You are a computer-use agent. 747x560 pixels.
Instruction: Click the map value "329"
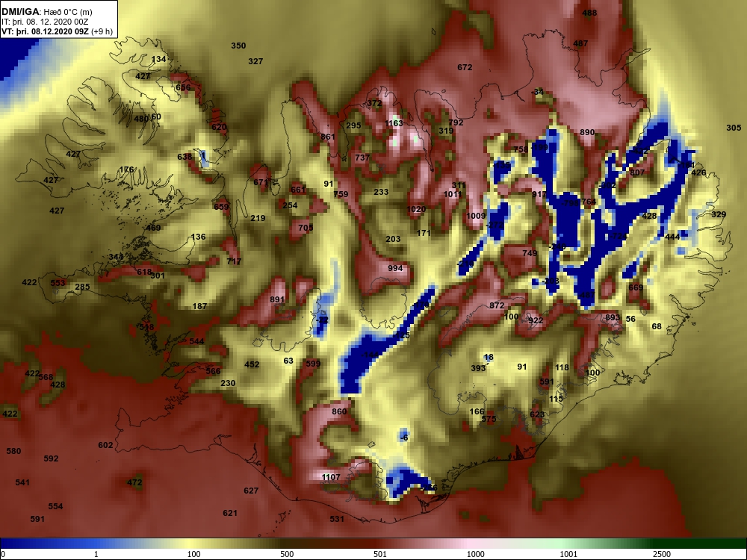pyautogui.click(x=719, y=215)
